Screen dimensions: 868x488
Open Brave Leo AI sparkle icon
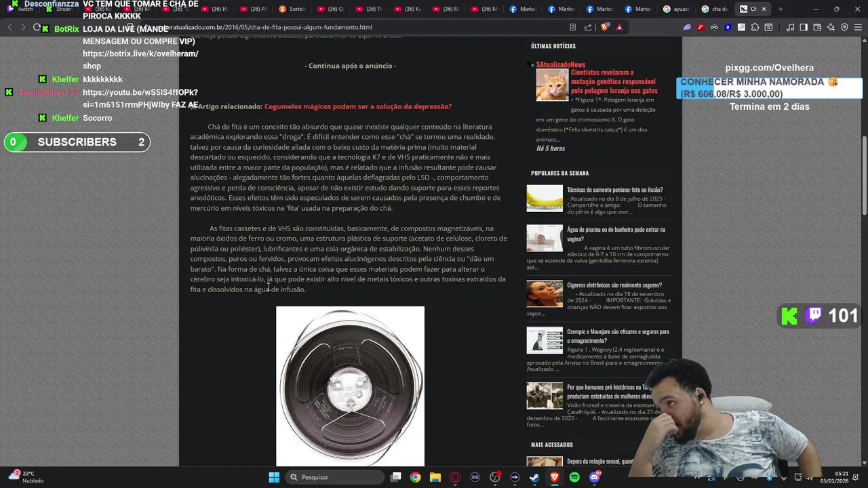[x=831, y=27]
